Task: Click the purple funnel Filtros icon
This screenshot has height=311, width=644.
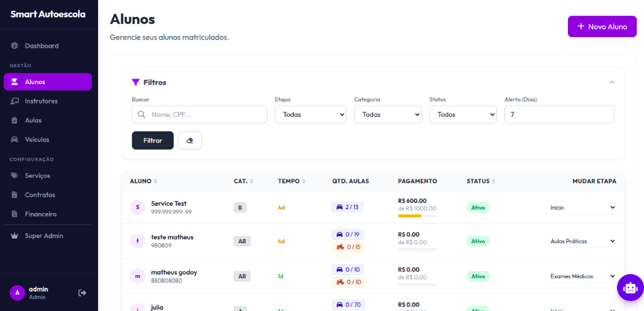Action: 135,82
